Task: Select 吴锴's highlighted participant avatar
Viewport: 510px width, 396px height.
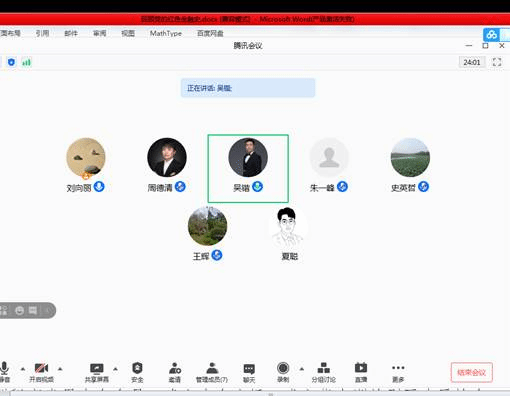Action: pyautogui.click(x=248, y=157)
